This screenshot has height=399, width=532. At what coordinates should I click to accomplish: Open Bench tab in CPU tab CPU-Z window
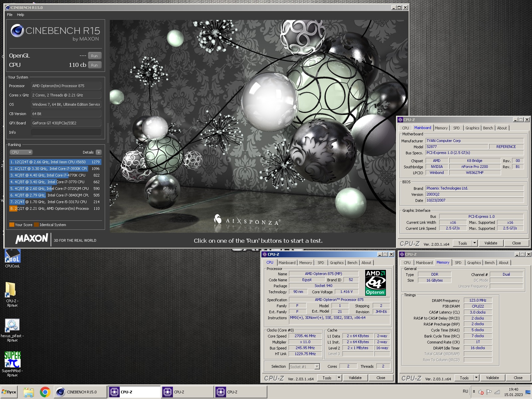tap(352, 263)
